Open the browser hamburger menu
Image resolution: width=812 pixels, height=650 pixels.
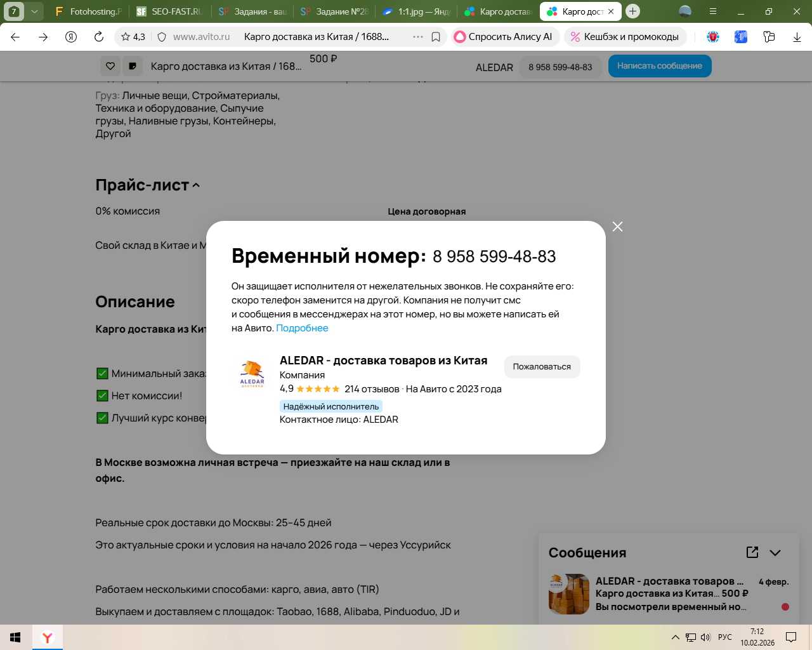tap(713, 11)
